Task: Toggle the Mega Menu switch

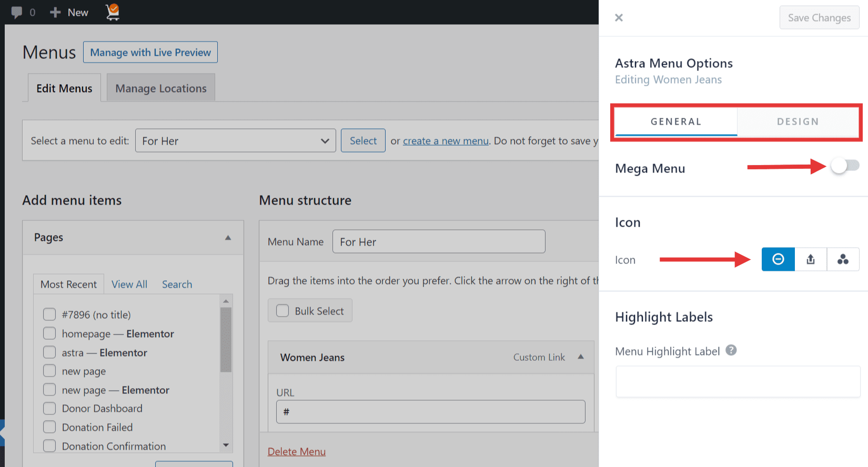Action: 845,166
